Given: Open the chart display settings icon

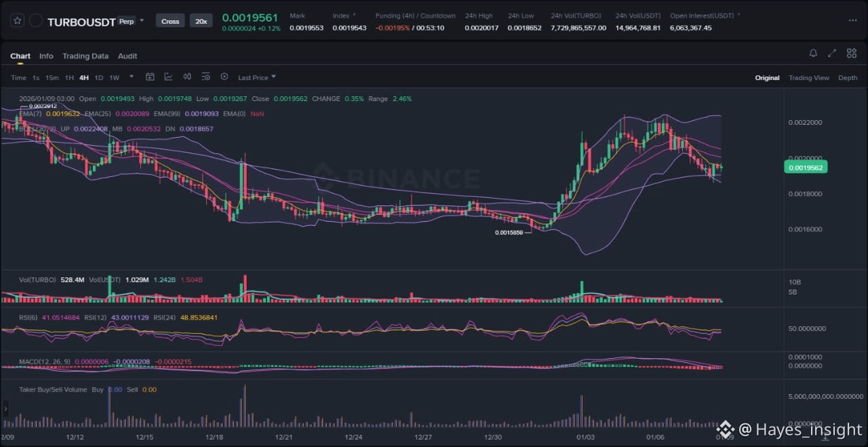Looking at the screenshot, I should (205, 77).
